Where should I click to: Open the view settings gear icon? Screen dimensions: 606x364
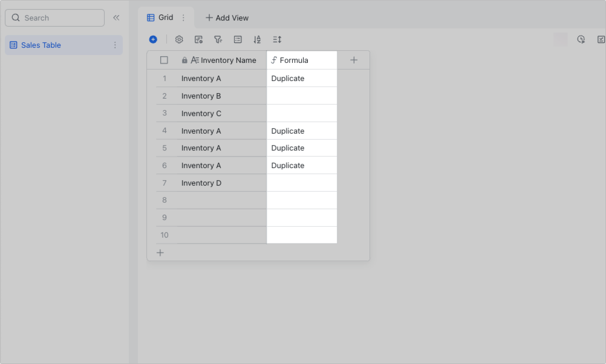179,39
